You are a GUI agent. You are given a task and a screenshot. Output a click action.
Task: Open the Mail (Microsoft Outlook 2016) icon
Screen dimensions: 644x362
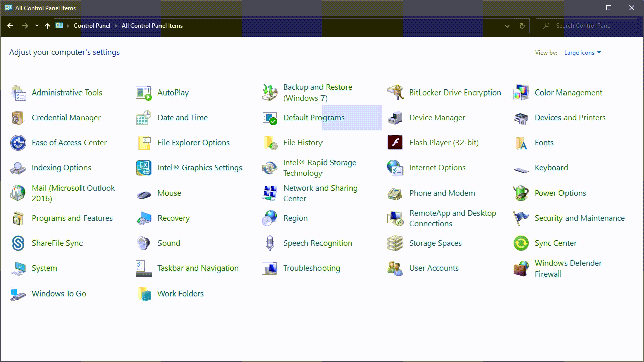point(18,193)
